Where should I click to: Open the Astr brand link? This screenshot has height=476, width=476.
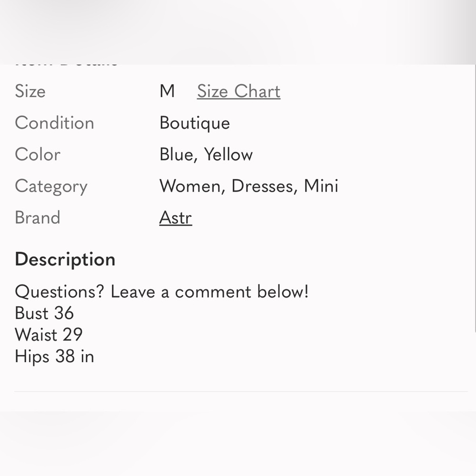tap(176, 218)
